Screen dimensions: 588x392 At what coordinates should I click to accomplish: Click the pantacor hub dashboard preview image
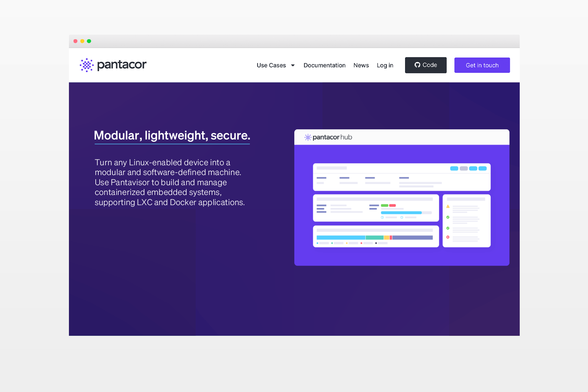click(x=402, y=198)
